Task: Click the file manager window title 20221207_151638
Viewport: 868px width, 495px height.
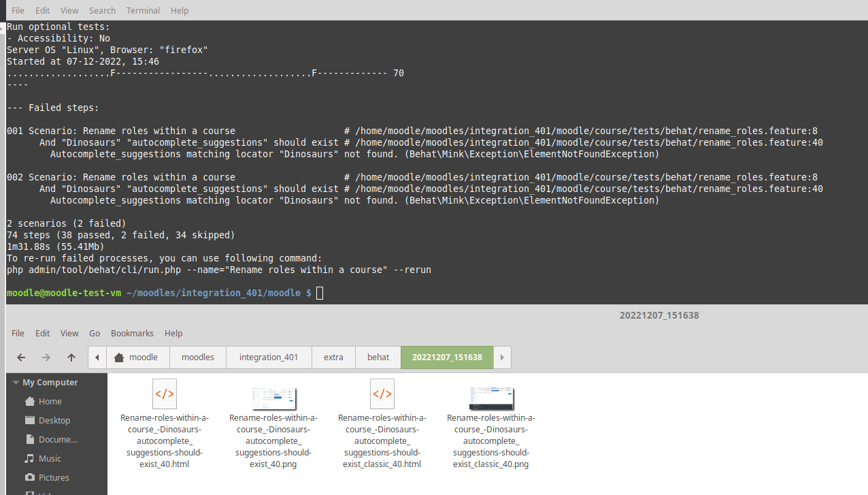Action: pos(659,315)
